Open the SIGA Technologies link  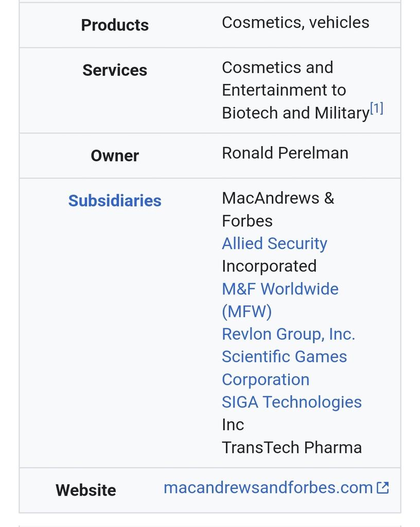[291, 402]
